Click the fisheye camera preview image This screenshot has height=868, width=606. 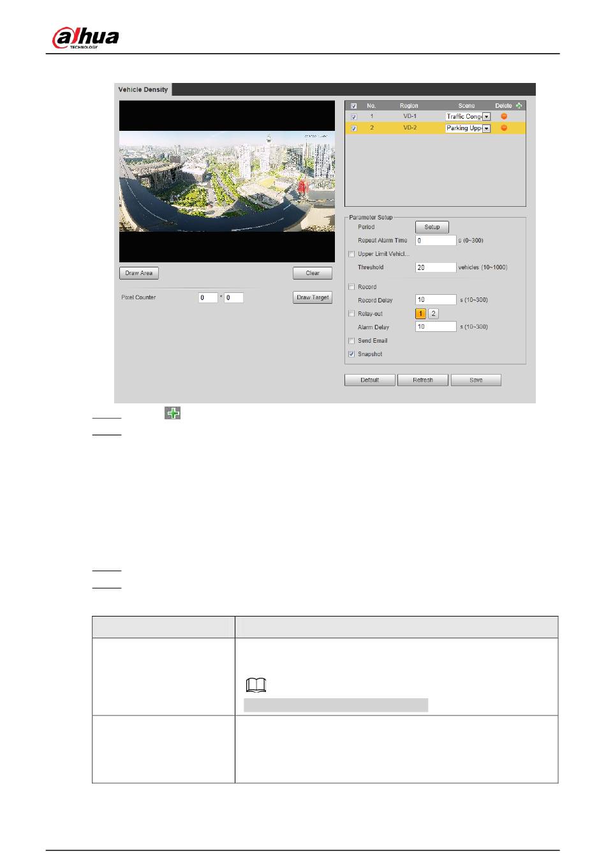[227, 181]
